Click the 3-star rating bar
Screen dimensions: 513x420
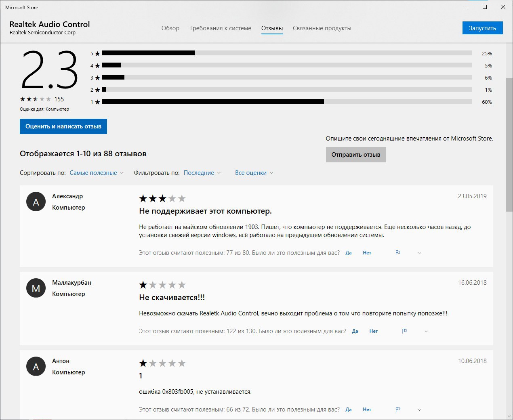(x=287, y=77)
